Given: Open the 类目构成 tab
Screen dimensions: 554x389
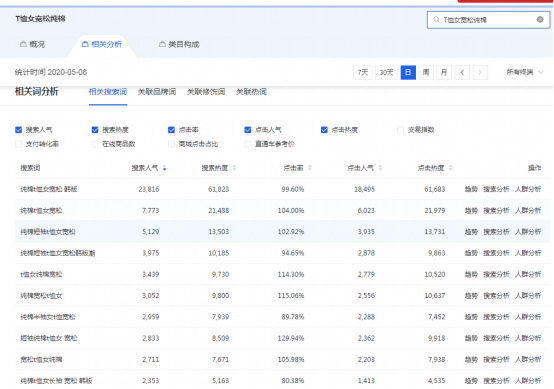Looking at the screenshot, I should (179, 45).
